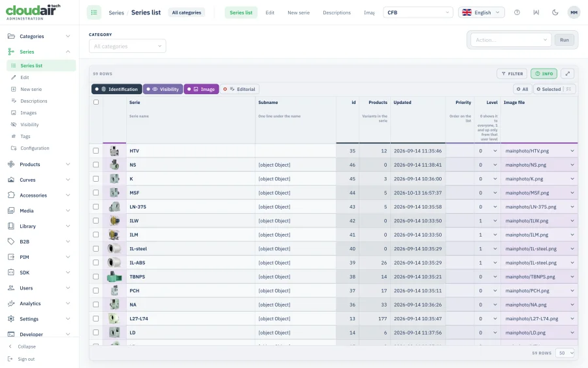Click the Media icon in the sidebar
Screen dimensions: 588x368
coord(11,210)
